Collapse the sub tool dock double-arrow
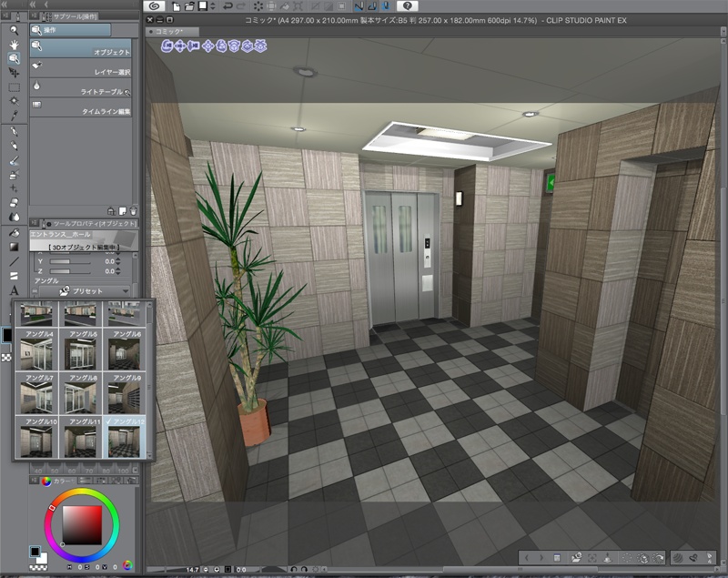The height and width of the screenshot is (578, 728). pos(34,5)
